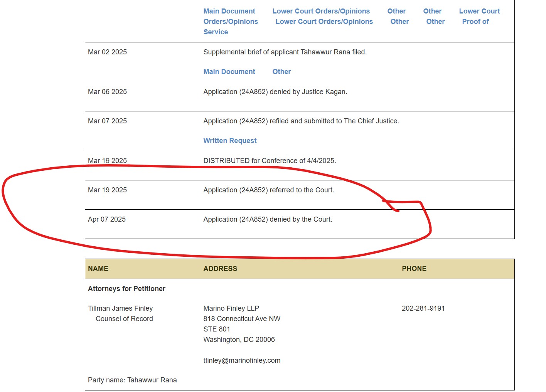Click the email tfinley@marinofinley.com
The height and width of the screenshot is (392, 546).
pyautogui.click(x=242, y=360)
